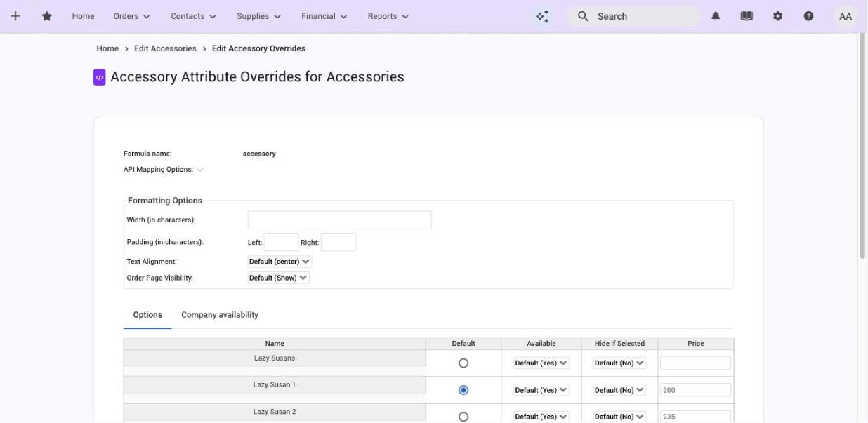The image size is (868, 423).
Task: Click the vertical page scrollbar
Action: [x=862, y=146]
